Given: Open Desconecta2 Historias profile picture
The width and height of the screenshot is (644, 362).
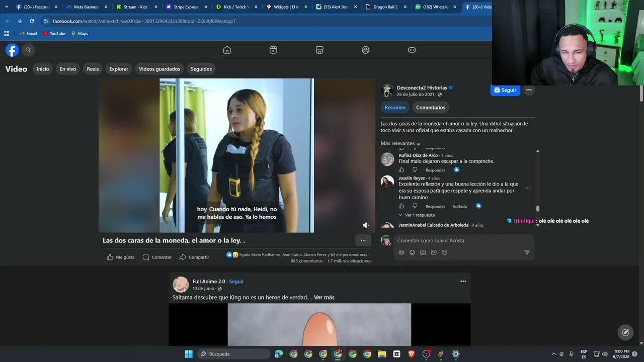Looking at the screenshot, I should point(387,90).
